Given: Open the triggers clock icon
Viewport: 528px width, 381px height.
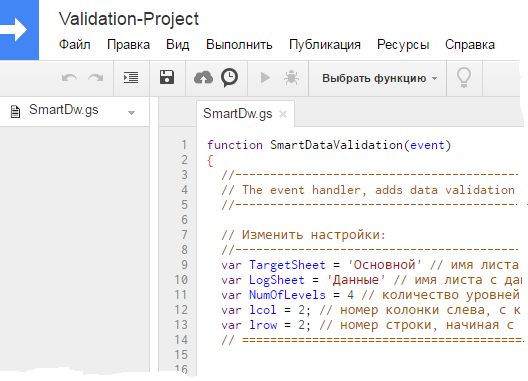Looking at the screenshot, I should click(230, 78).
